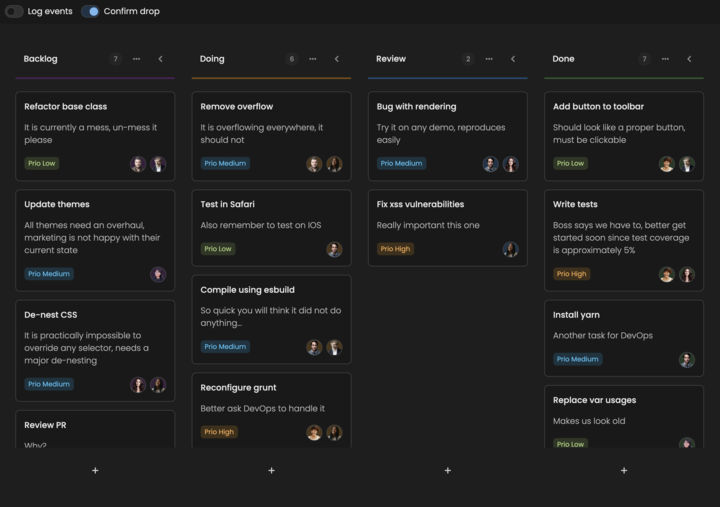Collapse the Review column
Image resolution: width=720 pixels, height=507 pixels.
(513, 59)
